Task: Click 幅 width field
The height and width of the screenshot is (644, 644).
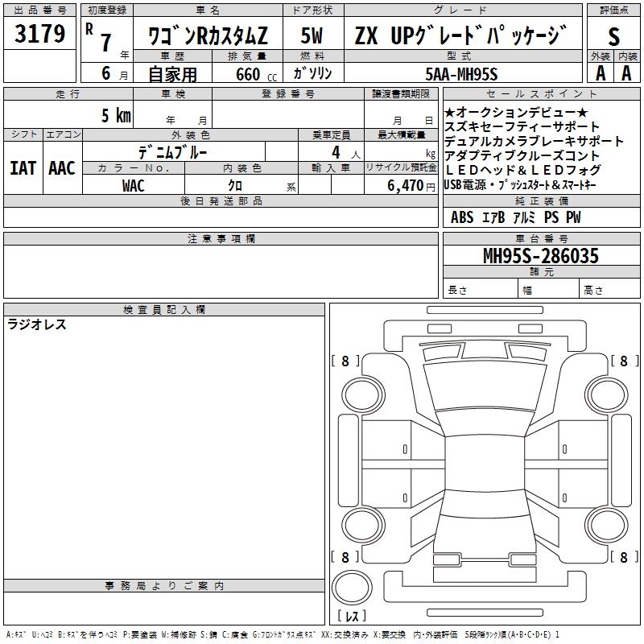Action: pos(549,289)
